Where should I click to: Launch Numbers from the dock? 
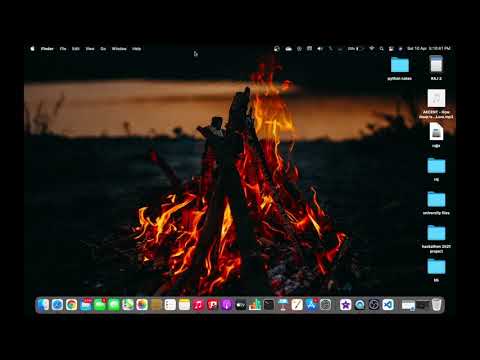[x=255, y=305]
